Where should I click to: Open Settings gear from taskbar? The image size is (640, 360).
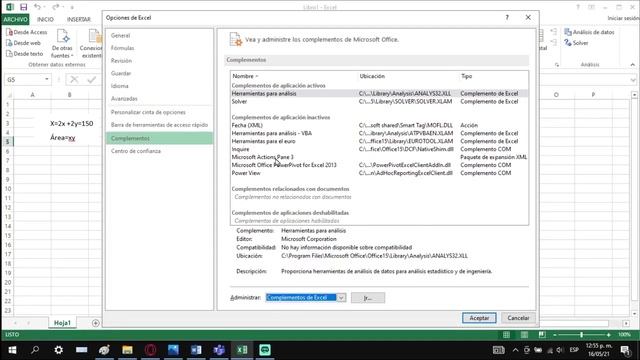pos(58,350)
